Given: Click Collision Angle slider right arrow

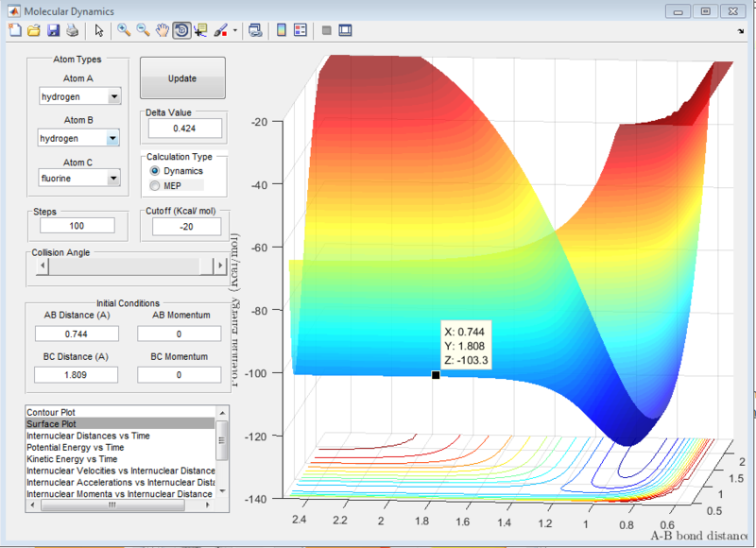Looking at the screenshot, I should [x=220, y=265].
